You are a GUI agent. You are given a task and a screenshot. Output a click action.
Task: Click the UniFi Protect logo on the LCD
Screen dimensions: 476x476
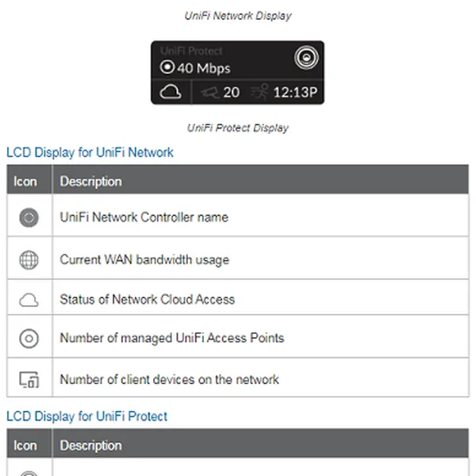tap(304, 58)
